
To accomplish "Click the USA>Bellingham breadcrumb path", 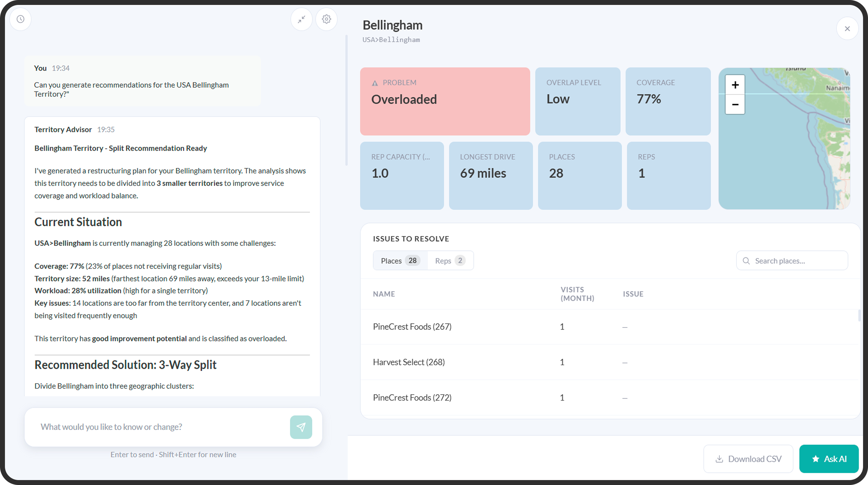I will pyautogui.click(x=391, y=40).
